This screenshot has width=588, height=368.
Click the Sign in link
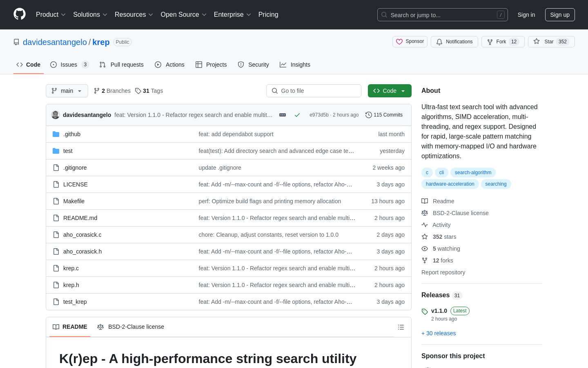click(x=526, y=15)
